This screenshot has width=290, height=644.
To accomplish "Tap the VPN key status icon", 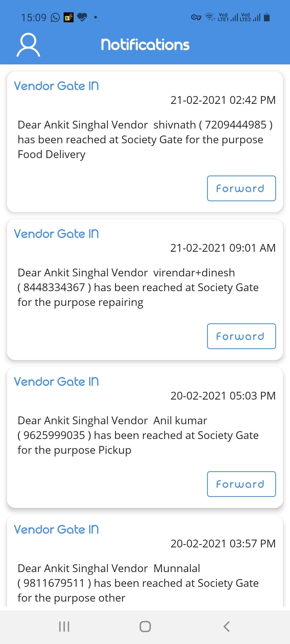I will click(196, 18).
